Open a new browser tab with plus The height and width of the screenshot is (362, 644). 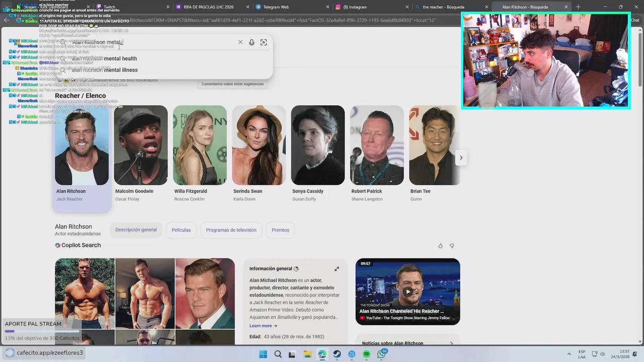click(578, 7)
